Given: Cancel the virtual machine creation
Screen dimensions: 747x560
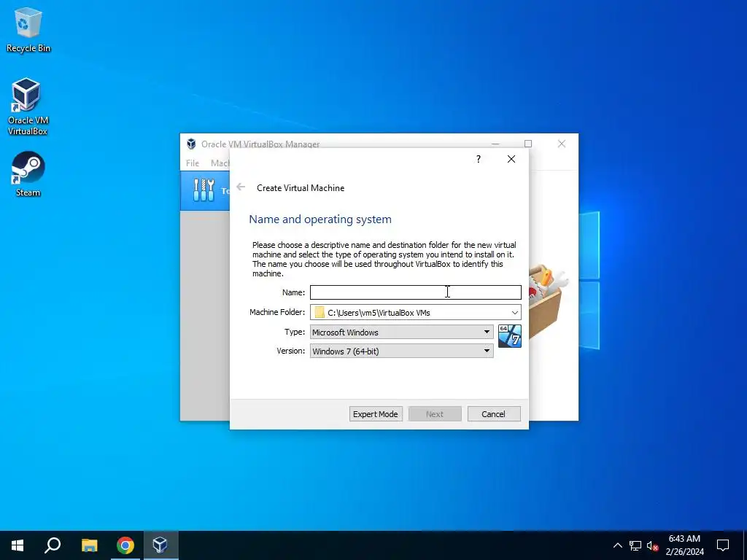Looking at the screenshot, I should click(494, 414).
